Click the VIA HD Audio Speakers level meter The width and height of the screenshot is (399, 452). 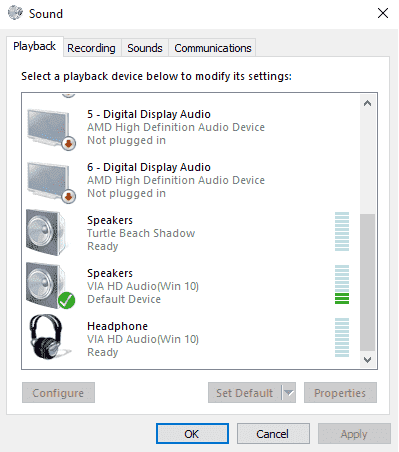[x=342, y=284]
